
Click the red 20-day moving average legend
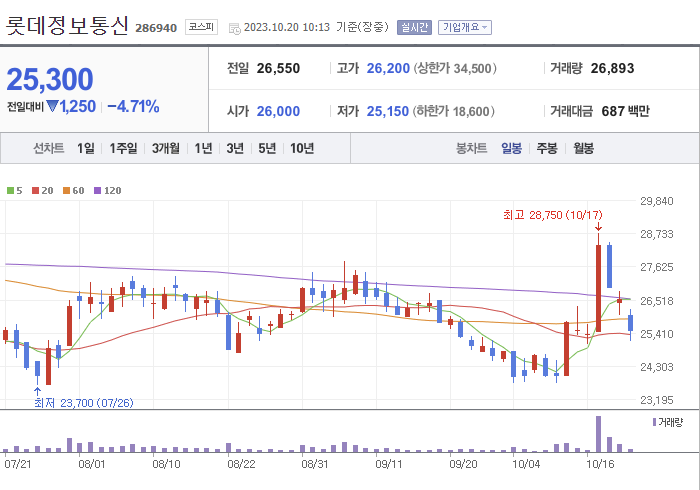click(42, 191)
